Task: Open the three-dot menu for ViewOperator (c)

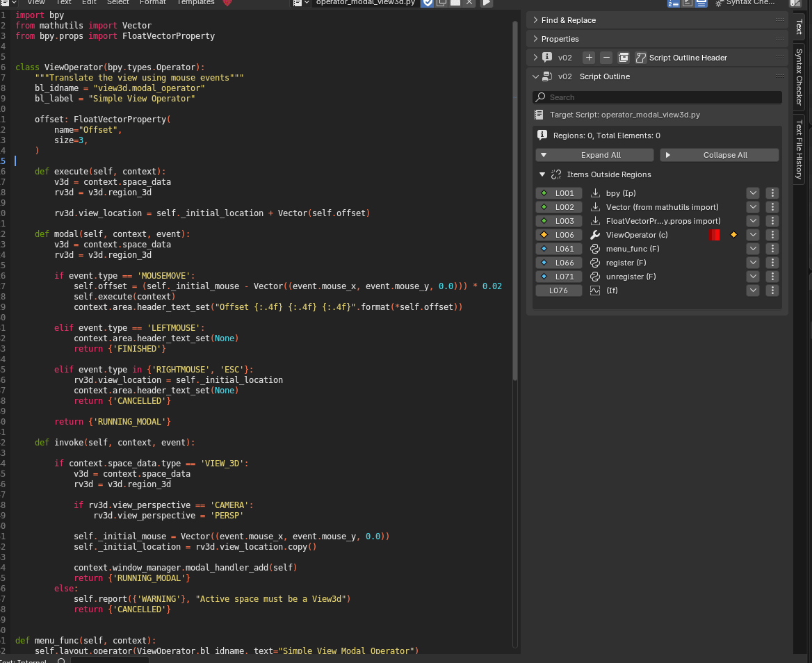Action: [772, 235]
